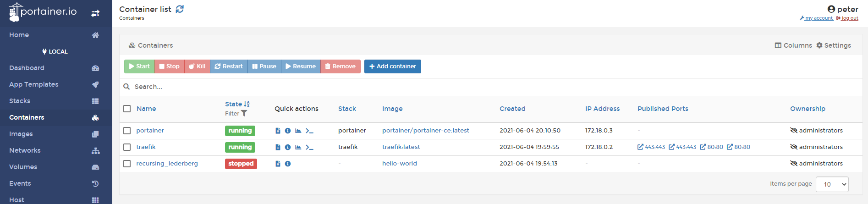The width and height of the screenshot is (868, 204).
Task: Open the Items per page dropdown
Action: click(832, 184)
